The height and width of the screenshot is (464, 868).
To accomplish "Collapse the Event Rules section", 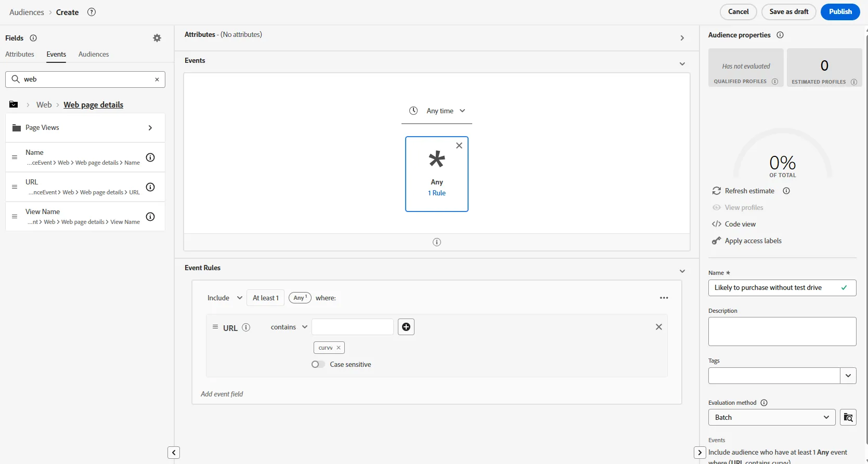I will [682, 271].
